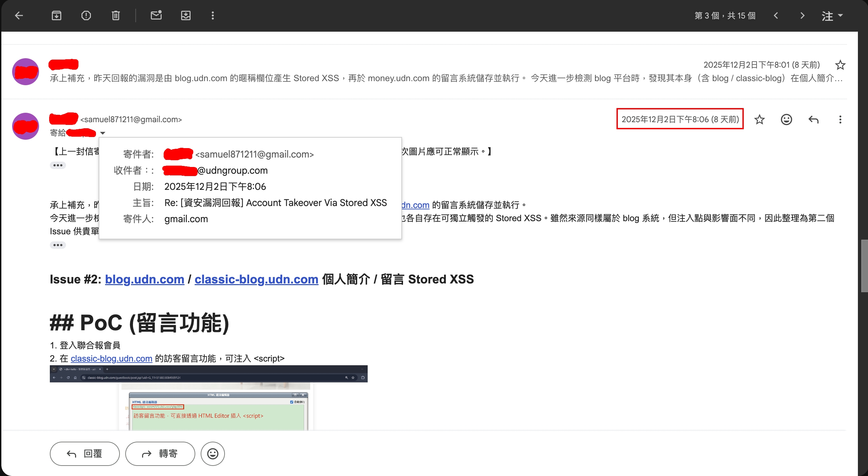Screen dimensions: 868x476
Task: Click the 1. 登入聯合報會員 step text
Action: point(85,345)
